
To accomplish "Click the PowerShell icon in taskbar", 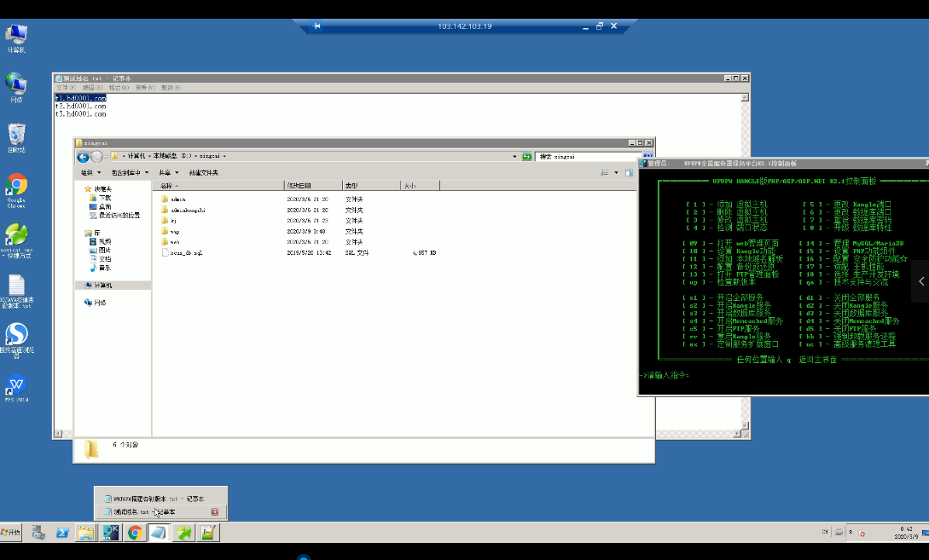I will (62, 533).
